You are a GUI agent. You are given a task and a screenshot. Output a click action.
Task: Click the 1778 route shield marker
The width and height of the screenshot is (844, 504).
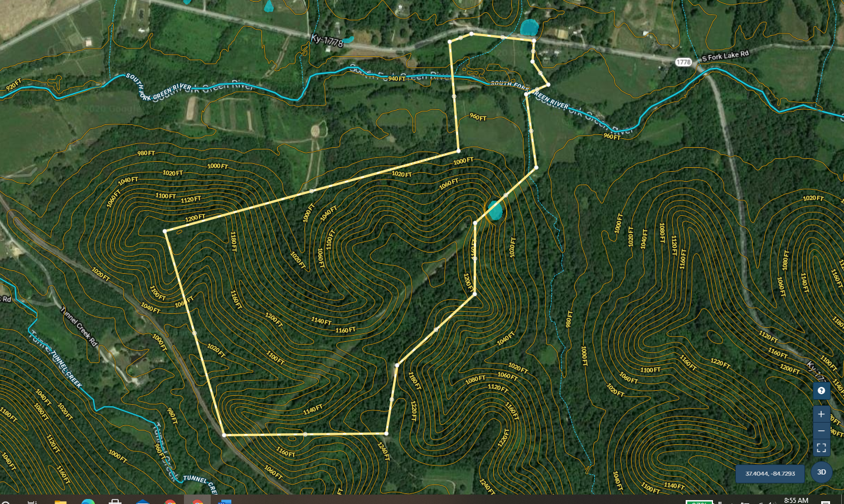pyautogui.click(x=683, y=62)
